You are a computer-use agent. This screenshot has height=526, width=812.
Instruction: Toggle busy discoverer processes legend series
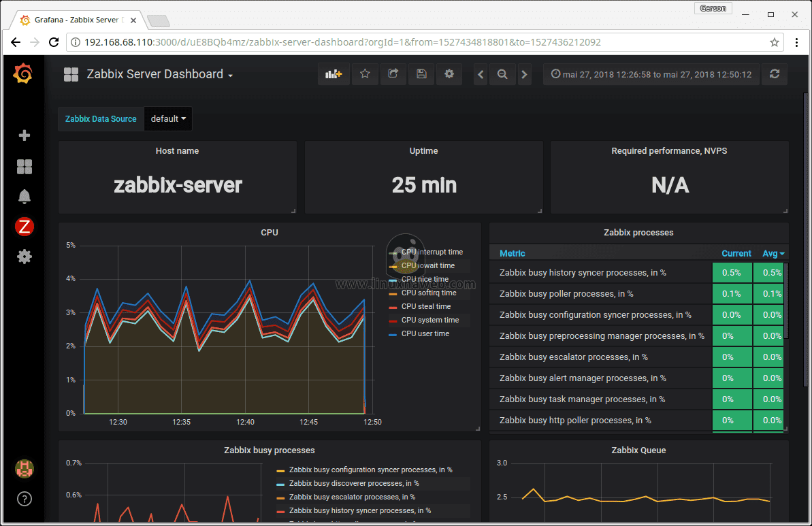pyautogui.click(x=354, y=484)
